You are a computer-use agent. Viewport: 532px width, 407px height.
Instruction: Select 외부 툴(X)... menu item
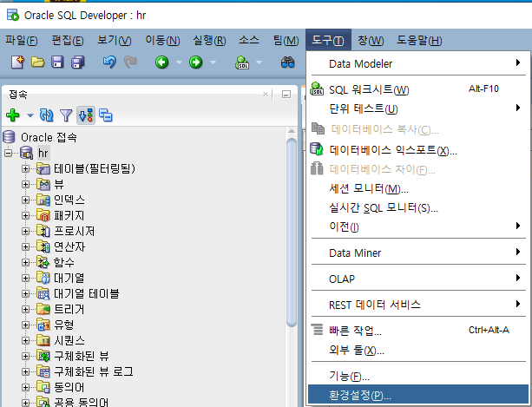418,350
